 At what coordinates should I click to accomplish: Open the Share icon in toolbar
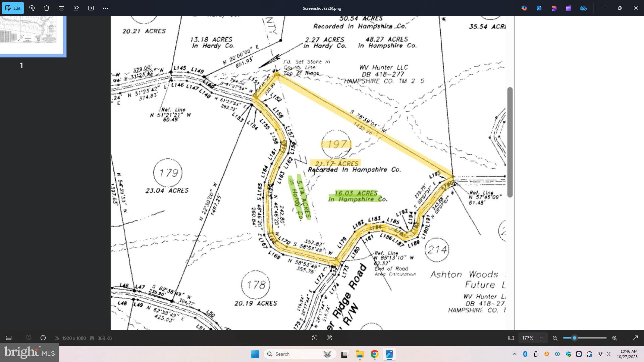[76, 8]
